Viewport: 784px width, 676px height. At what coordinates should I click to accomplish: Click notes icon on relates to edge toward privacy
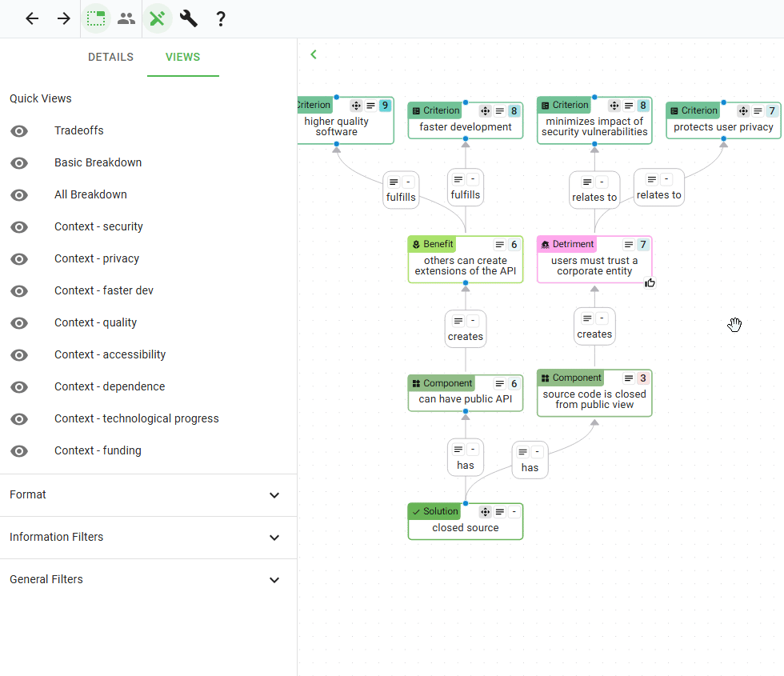tap(651, 179)
